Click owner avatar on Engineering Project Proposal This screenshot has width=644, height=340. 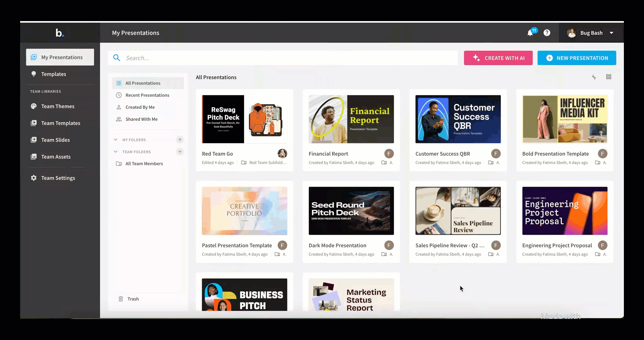(602, 245)
